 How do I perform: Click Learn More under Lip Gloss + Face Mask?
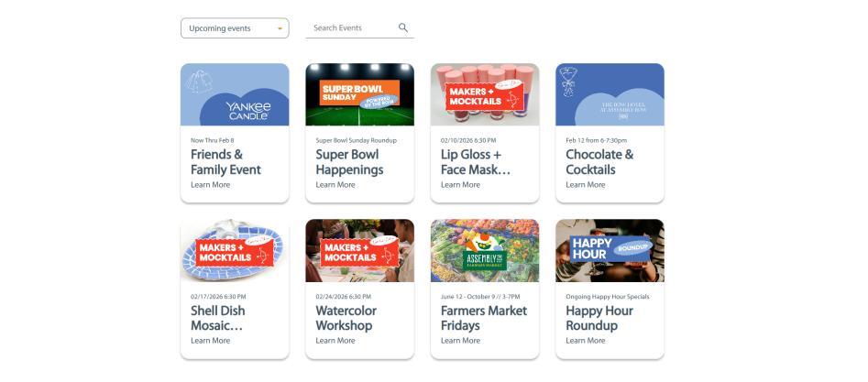click(460, 185)
